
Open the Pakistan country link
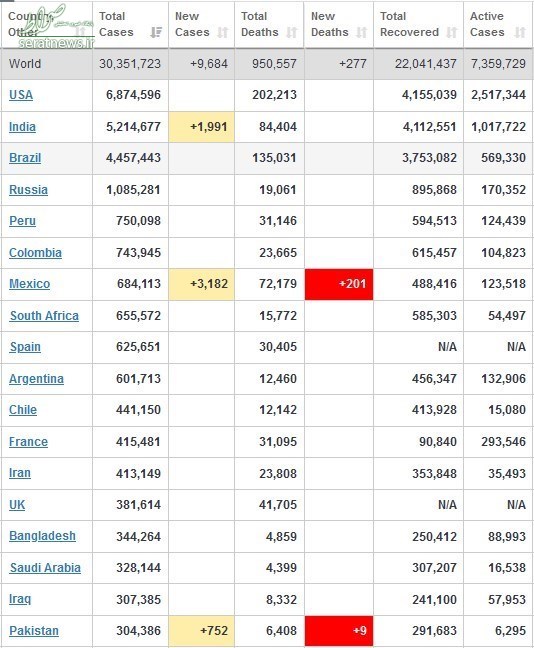click(34, 631)
